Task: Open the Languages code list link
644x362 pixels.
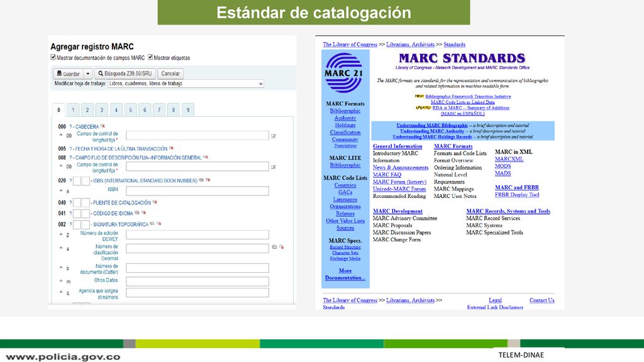Action: click(x=345, y=199)
